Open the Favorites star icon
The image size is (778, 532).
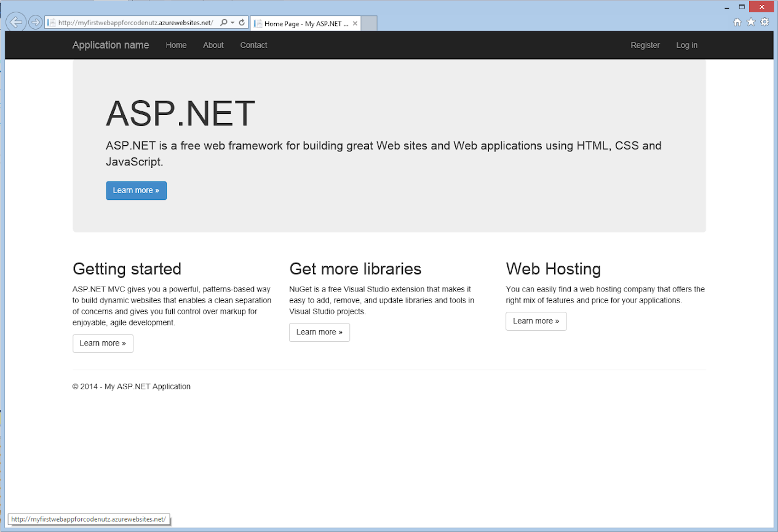(751, 22)
